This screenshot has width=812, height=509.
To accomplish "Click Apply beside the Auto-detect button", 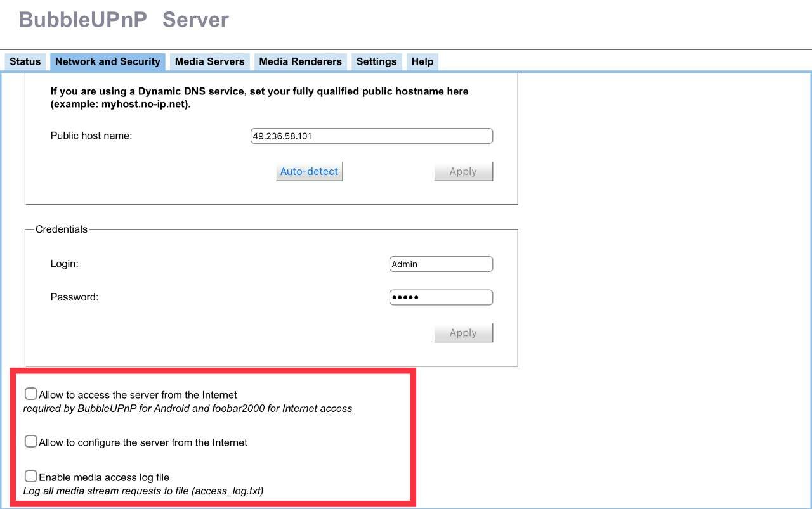I will point(463,171).
